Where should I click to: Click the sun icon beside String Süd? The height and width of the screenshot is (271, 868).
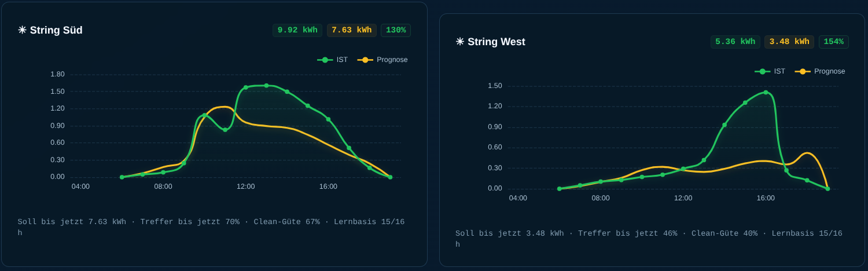[22, 30]
